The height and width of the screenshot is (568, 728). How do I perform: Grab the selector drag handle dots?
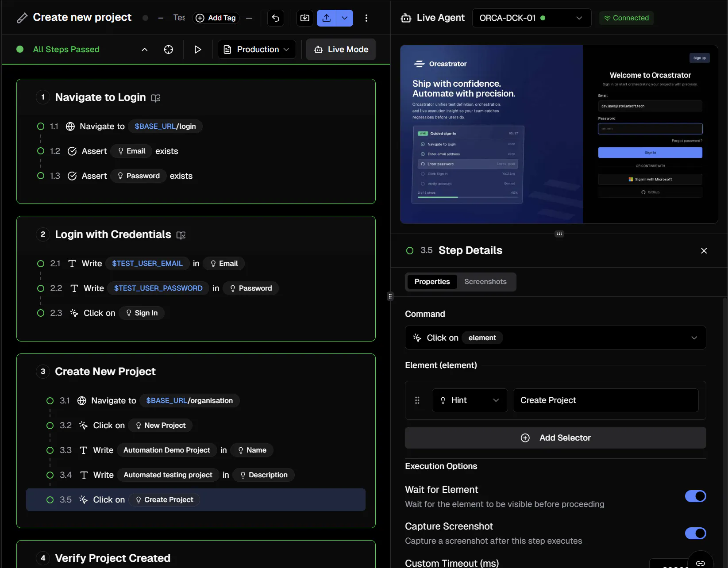pos(417,400)
